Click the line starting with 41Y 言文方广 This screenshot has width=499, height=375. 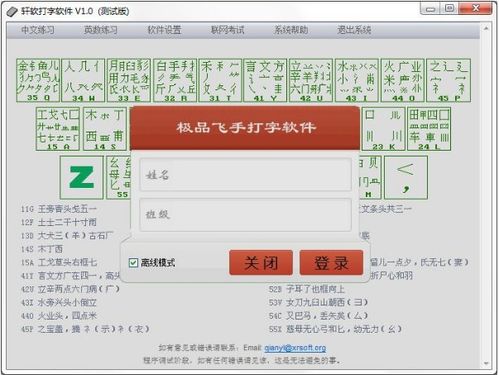click(x=70, y=276)
